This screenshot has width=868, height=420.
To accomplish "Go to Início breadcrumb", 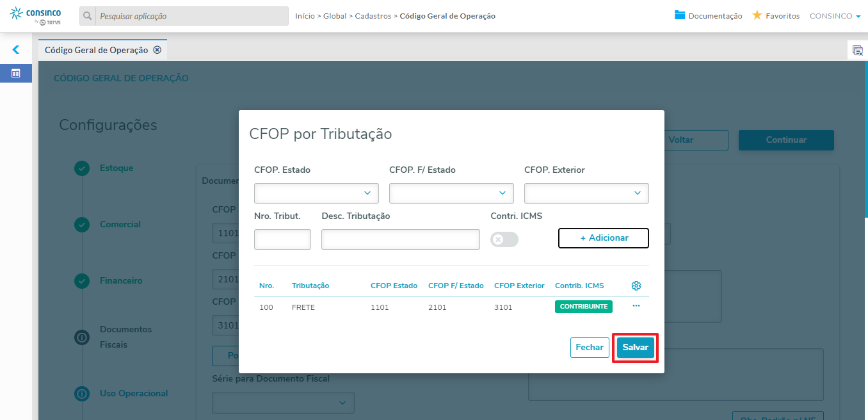I will [x=305, y=16].
